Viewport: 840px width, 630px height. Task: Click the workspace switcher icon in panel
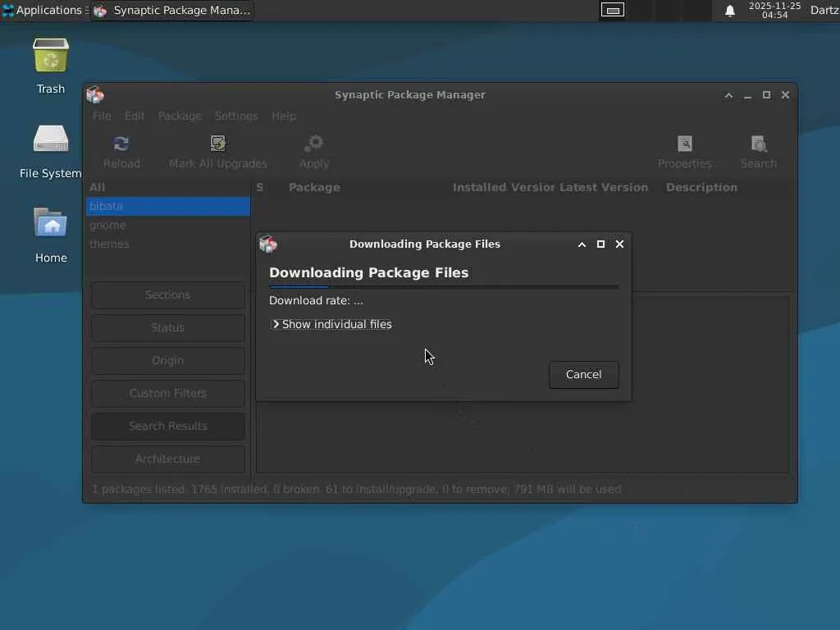tap(612, 10)
